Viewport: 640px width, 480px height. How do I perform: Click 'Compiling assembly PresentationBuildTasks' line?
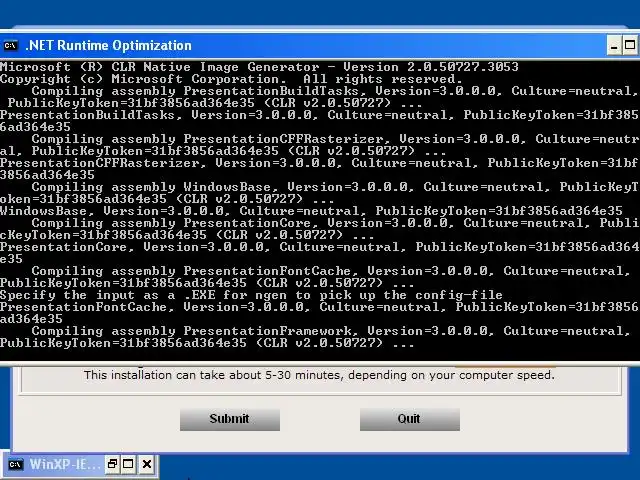[335, 91]
